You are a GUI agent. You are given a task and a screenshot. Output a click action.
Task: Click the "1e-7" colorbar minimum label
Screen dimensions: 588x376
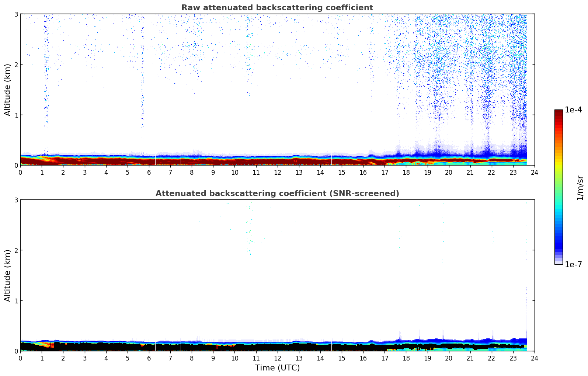(x=574, y=265)
